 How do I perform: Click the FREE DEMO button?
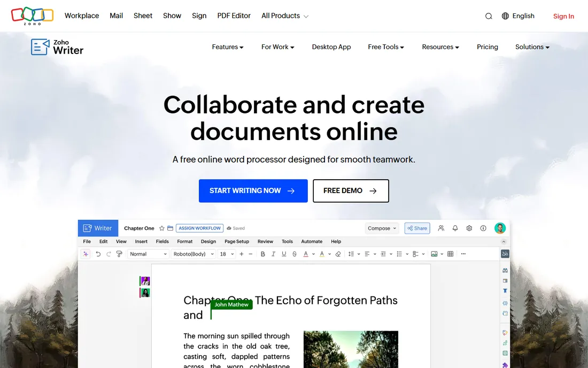coord(351,191)
